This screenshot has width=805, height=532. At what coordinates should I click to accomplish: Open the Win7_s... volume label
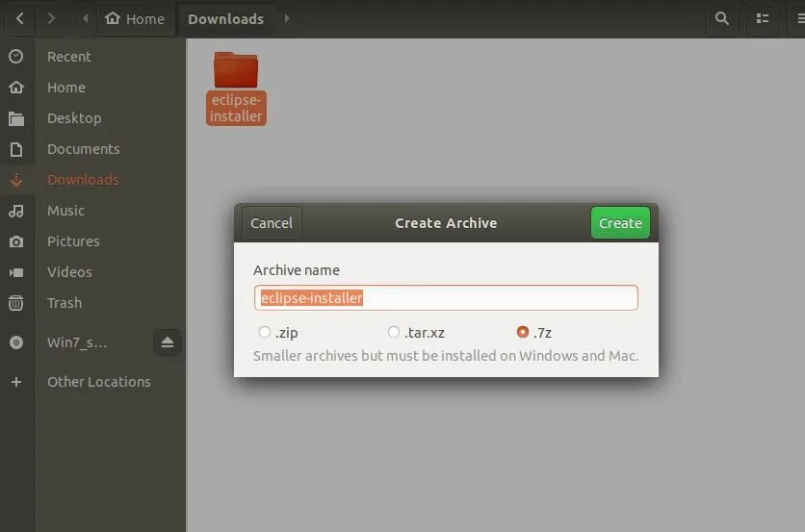click(77, 342)
